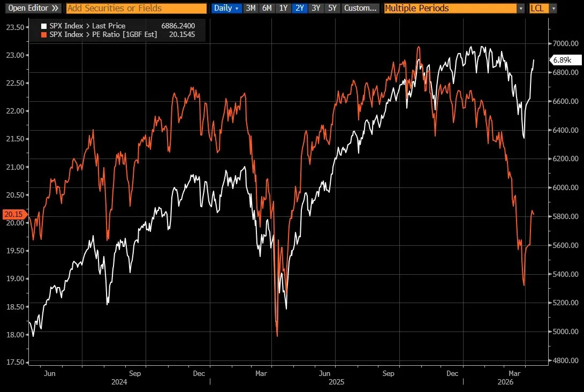
Task: Expand the Multiple Periods dropdown arrow
Action: 521,8
